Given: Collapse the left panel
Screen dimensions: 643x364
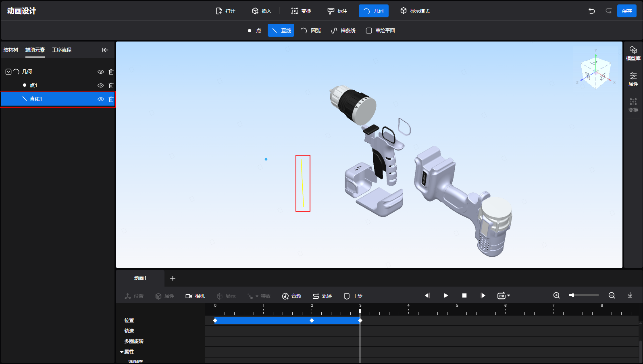Looking at the screenshot, I should 105,50.
